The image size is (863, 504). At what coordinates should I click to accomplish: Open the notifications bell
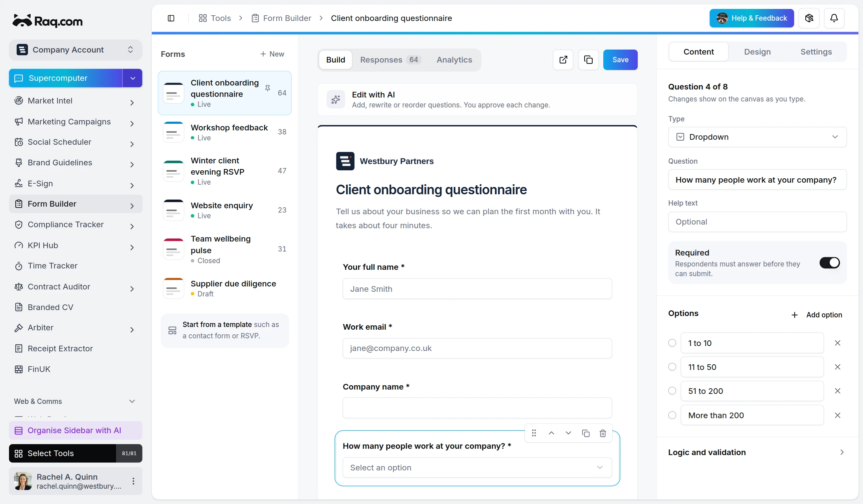[x=834, y=18]
